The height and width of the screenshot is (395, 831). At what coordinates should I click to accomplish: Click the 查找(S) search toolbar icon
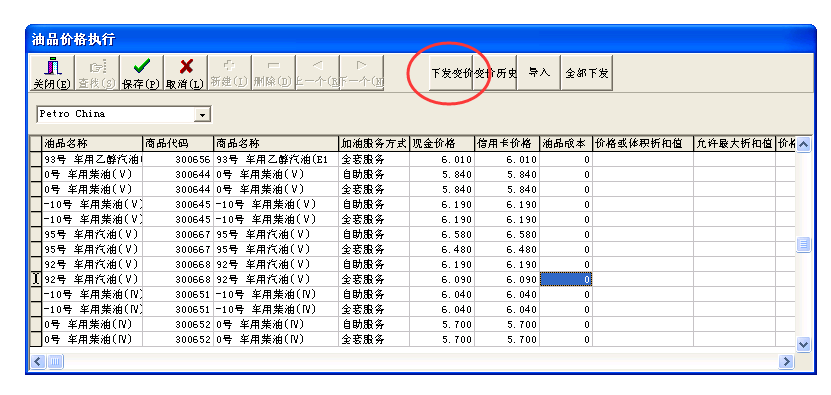pyautogui.click(x=97, y=73)
